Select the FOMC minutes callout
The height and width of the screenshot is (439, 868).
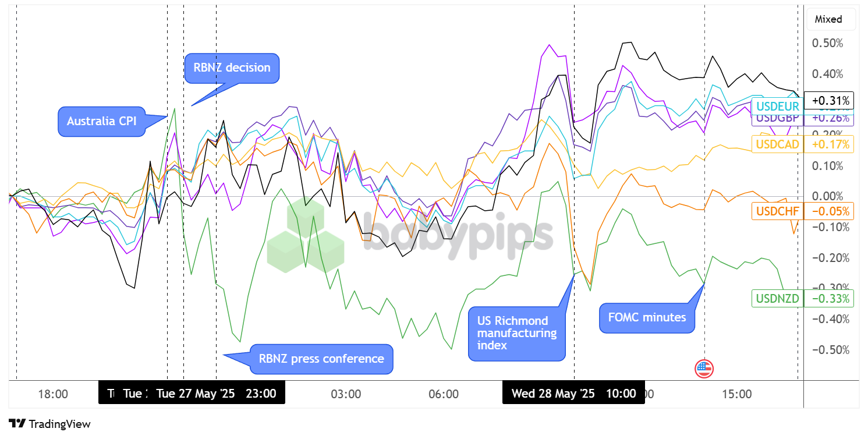pos(646,318)
